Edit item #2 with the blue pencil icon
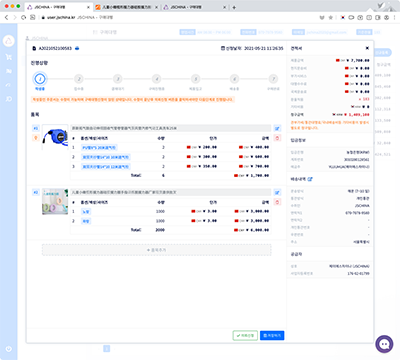Viewport: 400px width, 360px height. click(x=277, y=192)
